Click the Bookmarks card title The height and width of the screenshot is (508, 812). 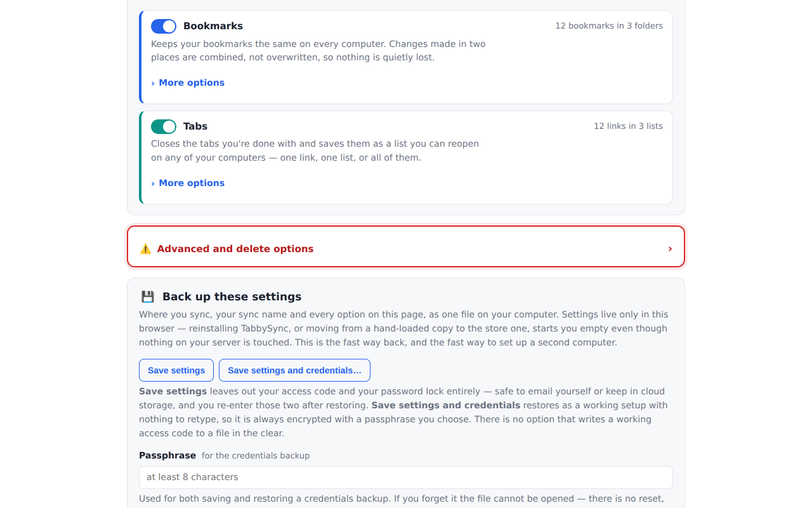[213, 26]
